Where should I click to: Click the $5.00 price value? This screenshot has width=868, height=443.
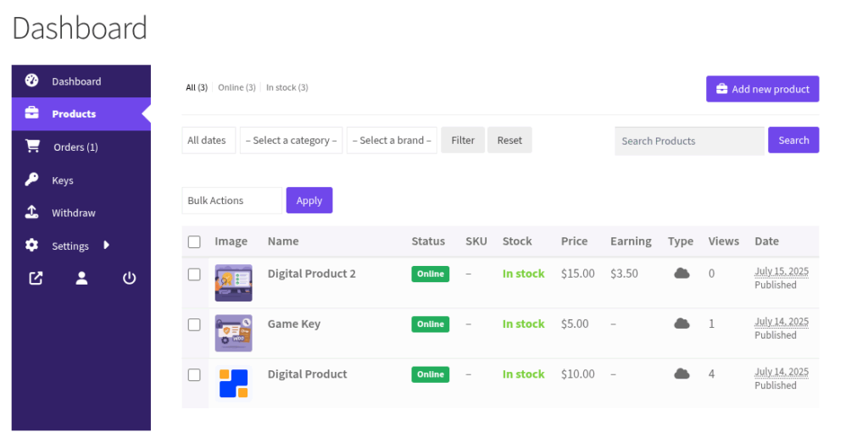[x=575, y=324]
